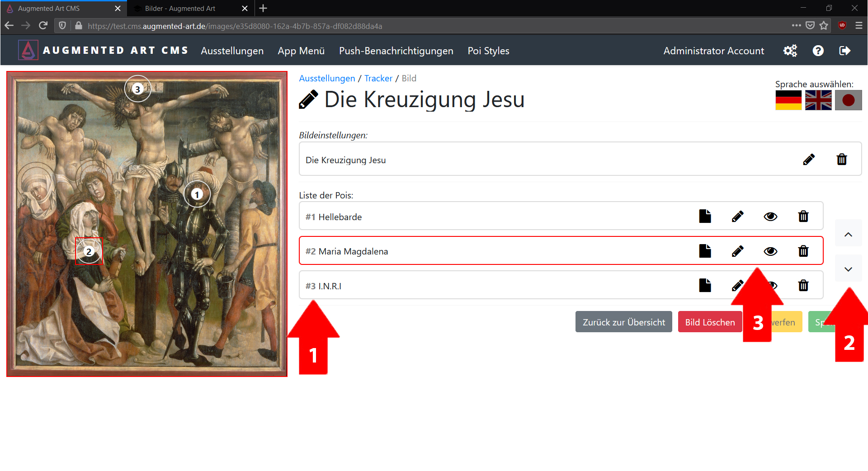The image size is (868, 471).
Task: Save to Pocket icon in address bar
Action: click(x=810, y=26)
